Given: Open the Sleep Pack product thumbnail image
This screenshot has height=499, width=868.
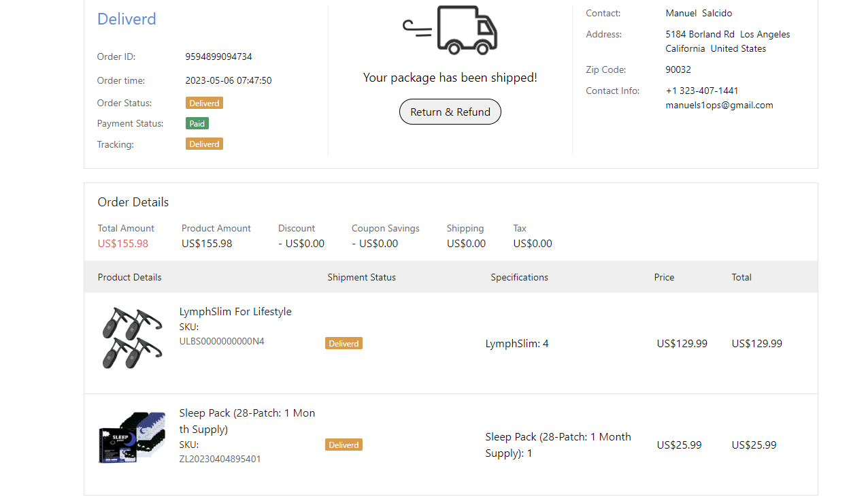Looking at the screenshot, I should pyautogui.click(x=132, y=437).
